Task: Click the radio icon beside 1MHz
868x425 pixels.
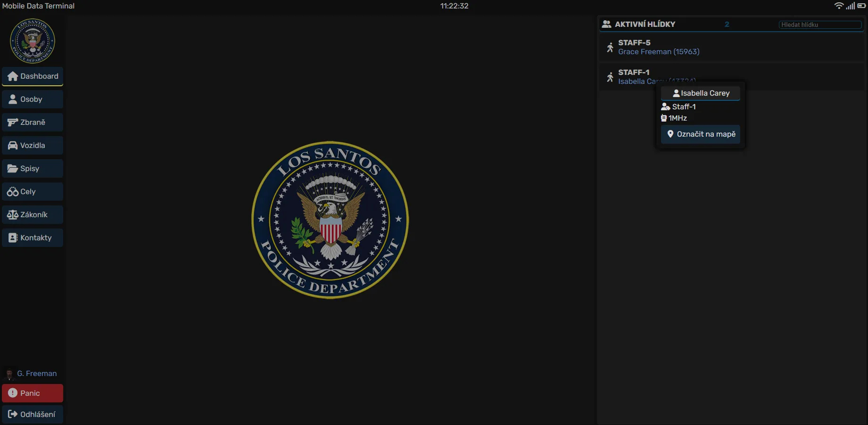Action: [664, 118]
